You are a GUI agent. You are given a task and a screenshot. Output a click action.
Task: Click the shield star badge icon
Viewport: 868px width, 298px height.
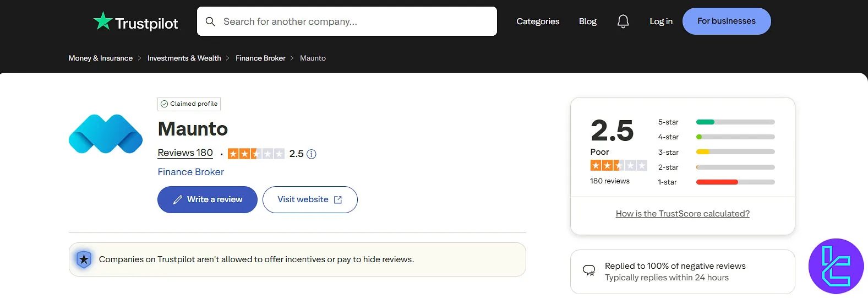84,259
